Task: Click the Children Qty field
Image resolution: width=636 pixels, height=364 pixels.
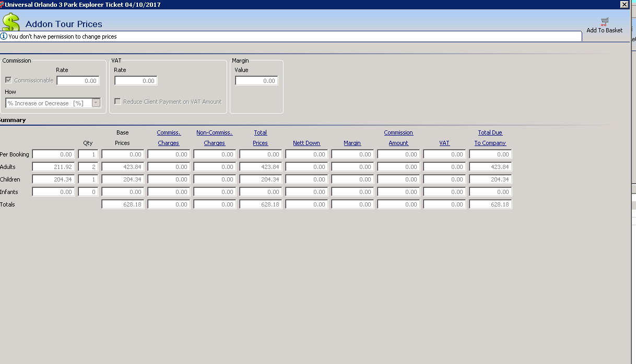Action: click(88, 179)
